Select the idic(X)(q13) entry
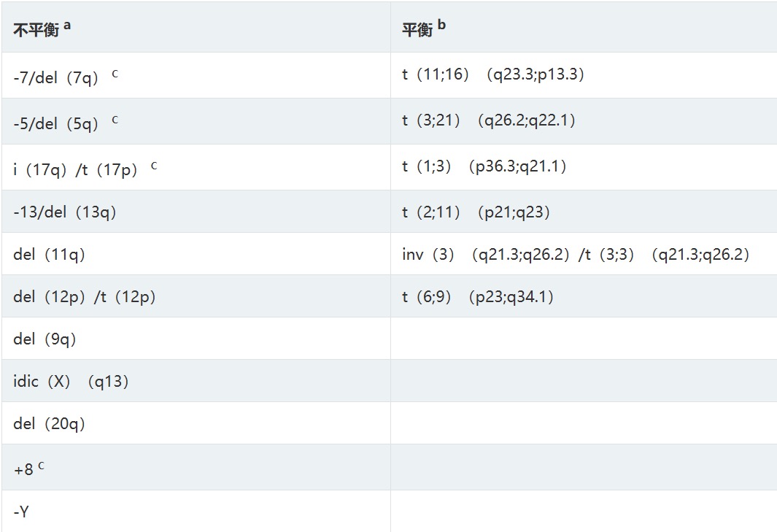The height and width of the screenshot is (532, 777). [x=71, y=382]
